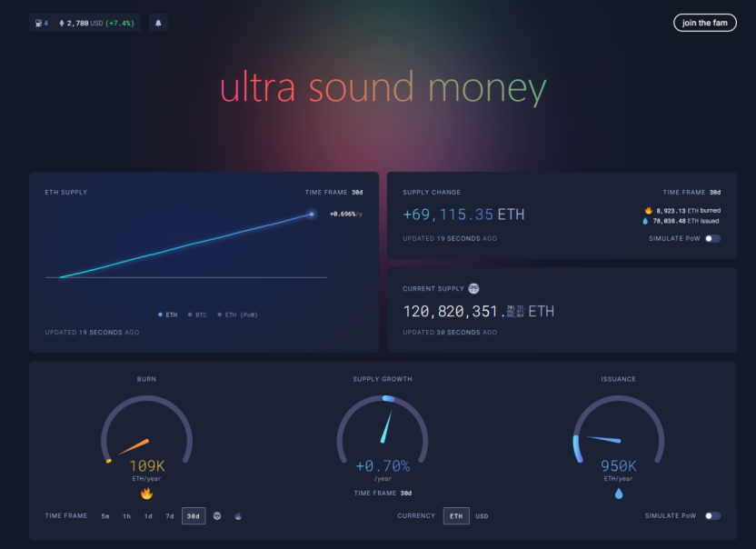Image resolution: width=756 pixels, height=549 pixels.
Task: Click the chart endpoint dot on ETH Supply line
Action: tap(311, 215)
